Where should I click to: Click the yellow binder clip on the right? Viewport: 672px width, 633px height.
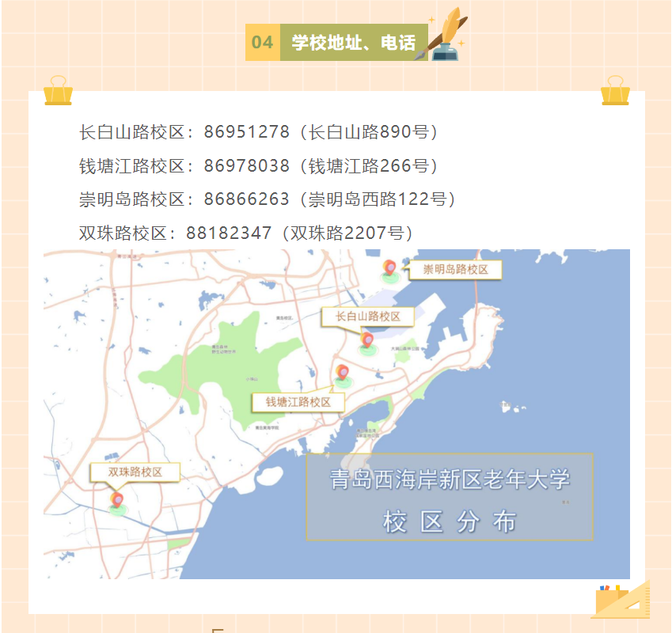click(616, 90)
